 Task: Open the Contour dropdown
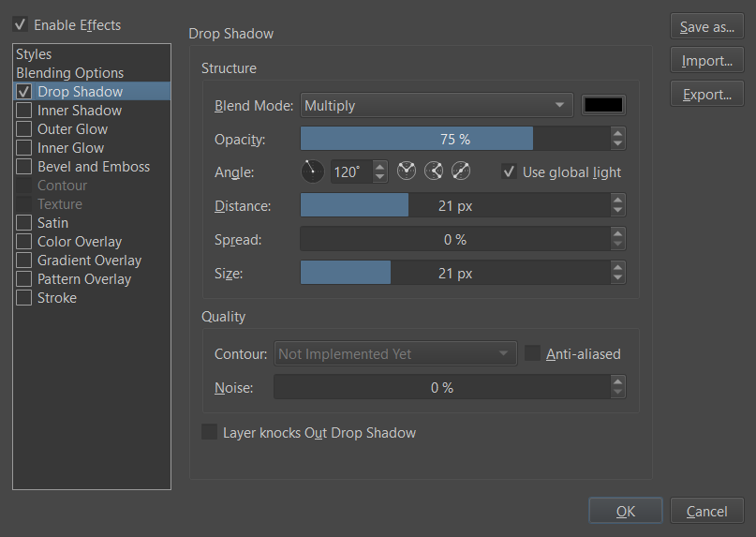click(395, 354)
